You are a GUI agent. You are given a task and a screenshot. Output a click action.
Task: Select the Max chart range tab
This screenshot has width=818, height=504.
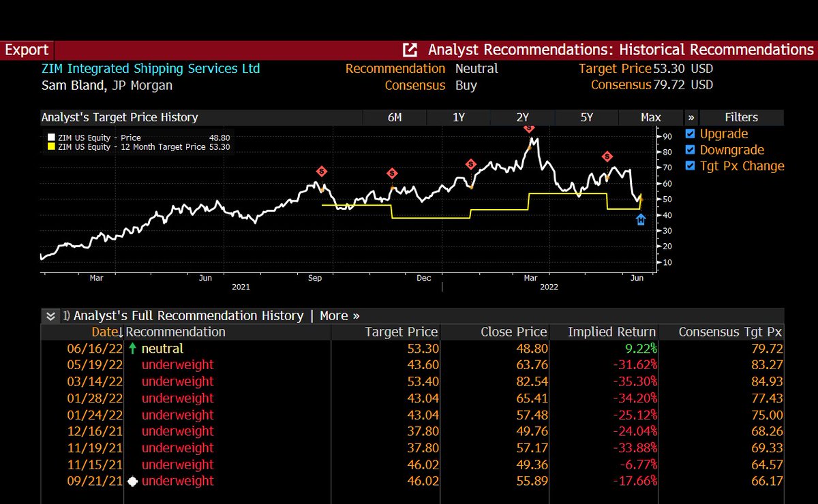651,117
